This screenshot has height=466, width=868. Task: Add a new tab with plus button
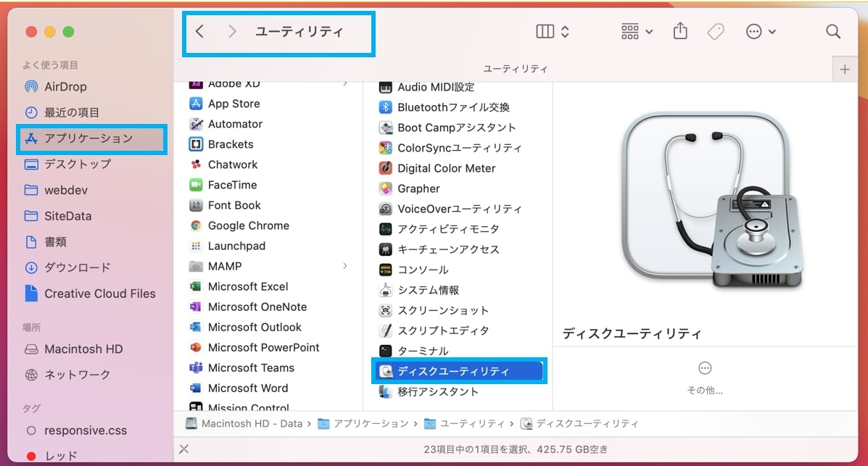click(x=845, y=69)
